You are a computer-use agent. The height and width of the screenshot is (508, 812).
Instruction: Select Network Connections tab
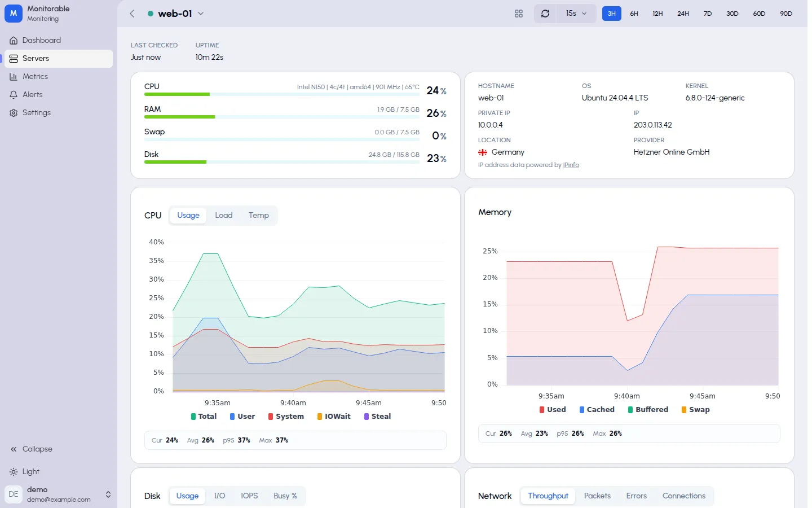(x=684, y=496)
